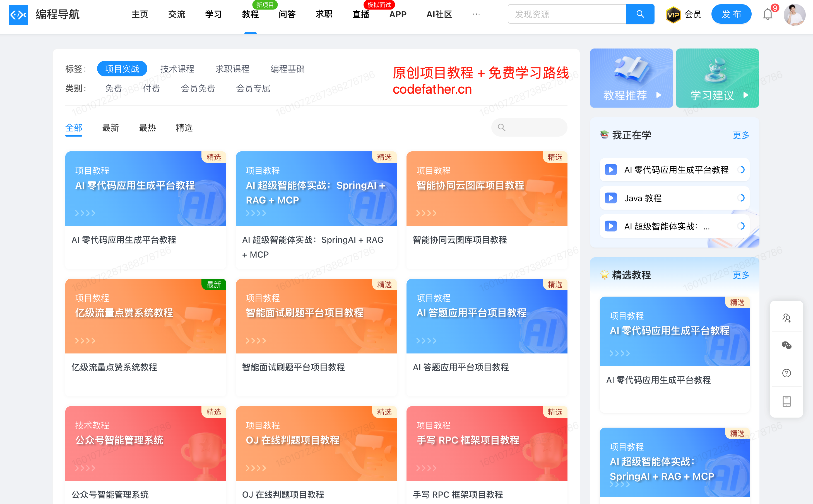Screen dimensions: 813x504
Task: Select the 项目实战 tag filter
Action: [x=122, y=69]
